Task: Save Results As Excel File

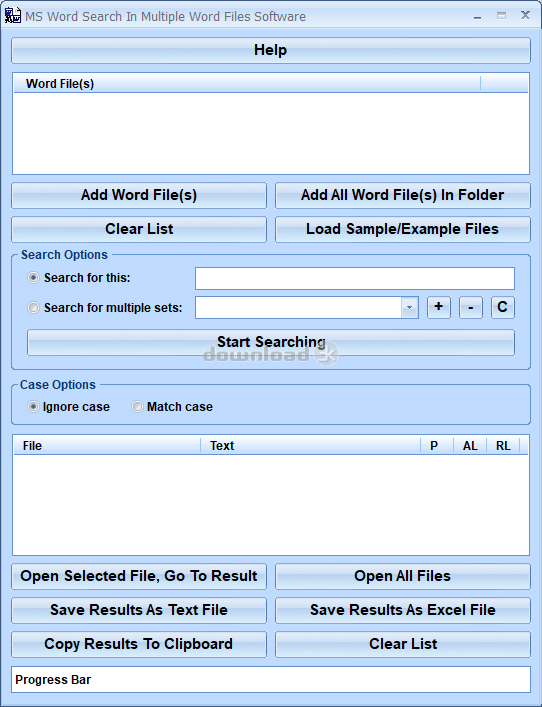Action: point(403,610)
